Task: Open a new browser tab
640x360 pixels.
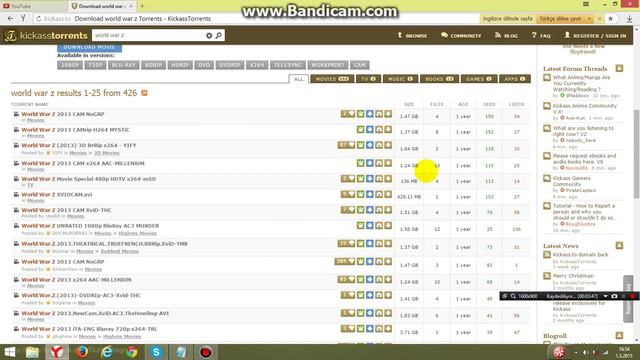Action: [x=142, y=6]
